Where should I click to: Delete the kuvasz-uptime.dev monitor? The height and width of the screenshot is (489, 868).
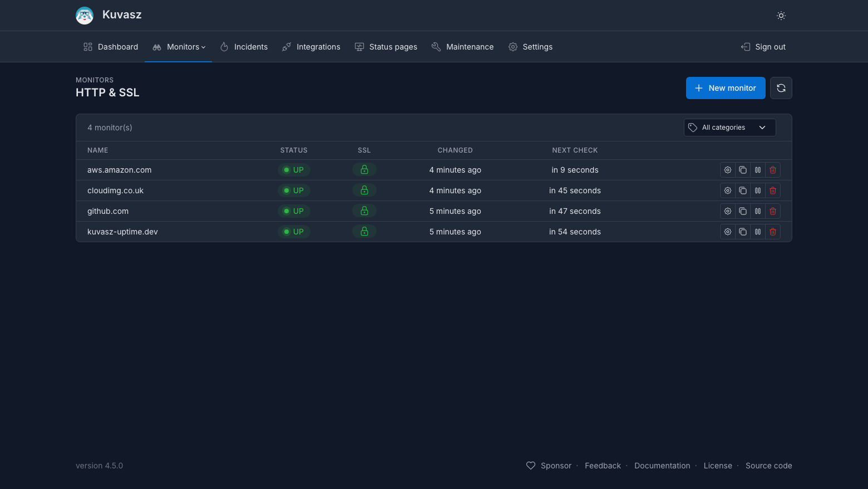[x=773, y=232]
